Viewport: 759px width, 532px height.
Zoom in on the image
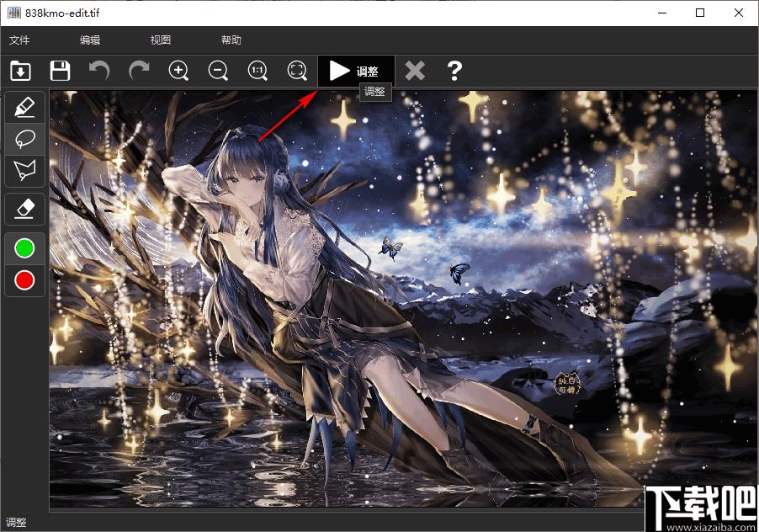[178, 71]
